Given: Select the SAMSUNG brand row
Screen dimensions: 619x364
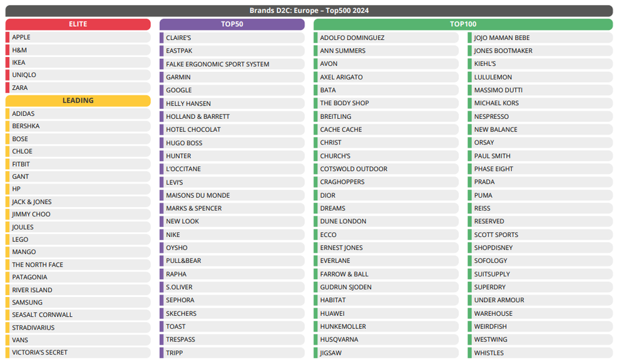Looking at the screenshot, I should 78,303.
